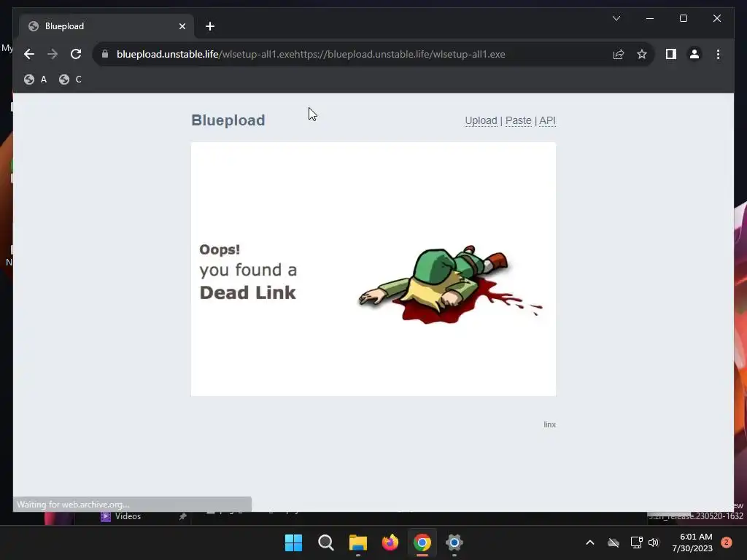Click the linx footer link
Screen dimensions: 747x560
(550, 424)
